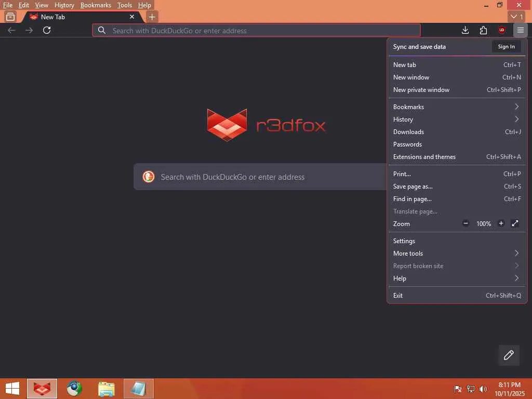Viewport: 532px width, 399px height.
Task: Choose Exit to quit the browser
Action: 457,296
